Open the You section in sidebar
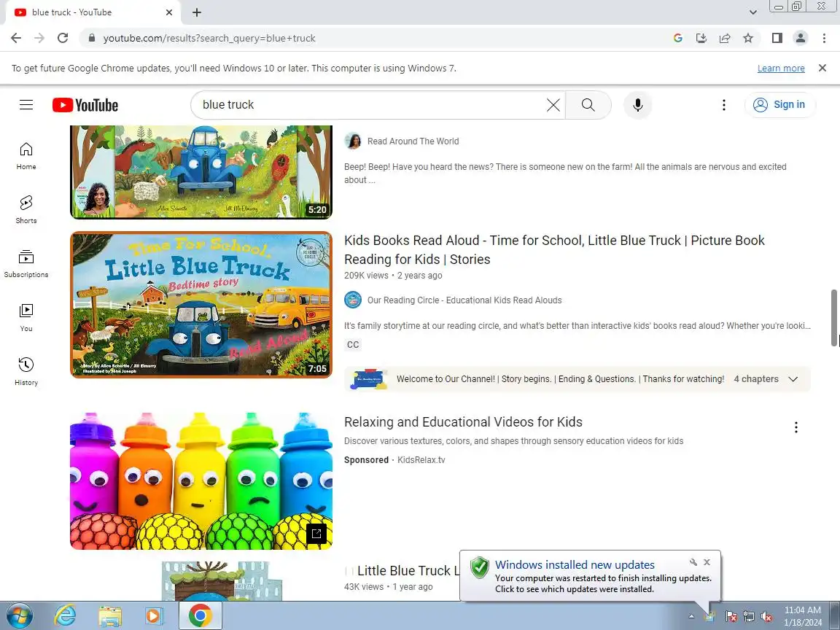Viewport: 840px width, 630px height. [x=26, y=318]
